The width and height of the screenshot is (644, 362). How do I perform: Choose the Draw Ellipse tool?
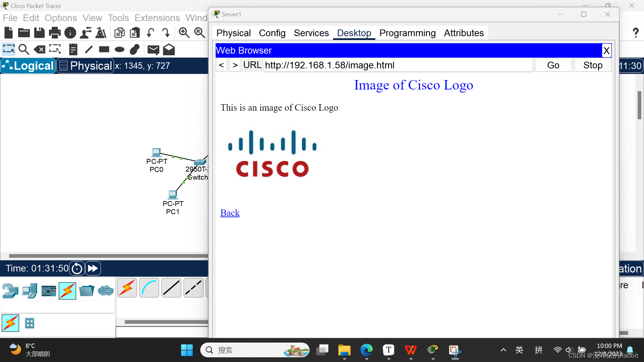tap(119, 50)
